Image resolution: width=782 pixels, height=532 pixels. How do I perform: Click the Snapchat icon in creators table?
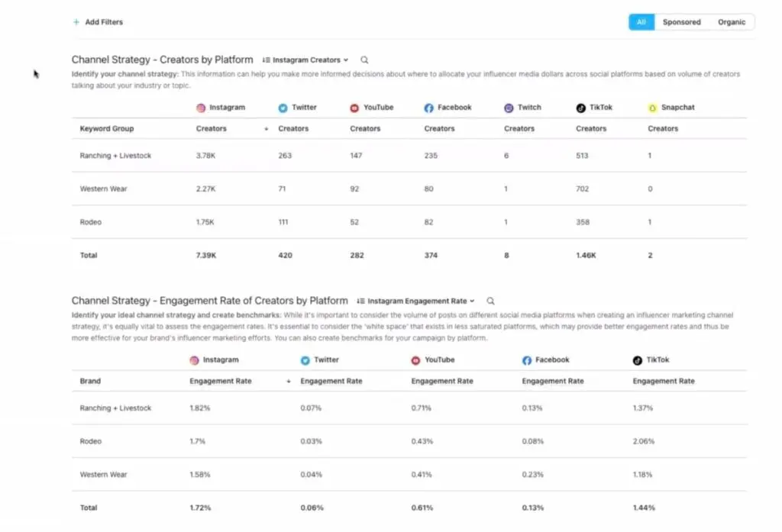point(652,108)
